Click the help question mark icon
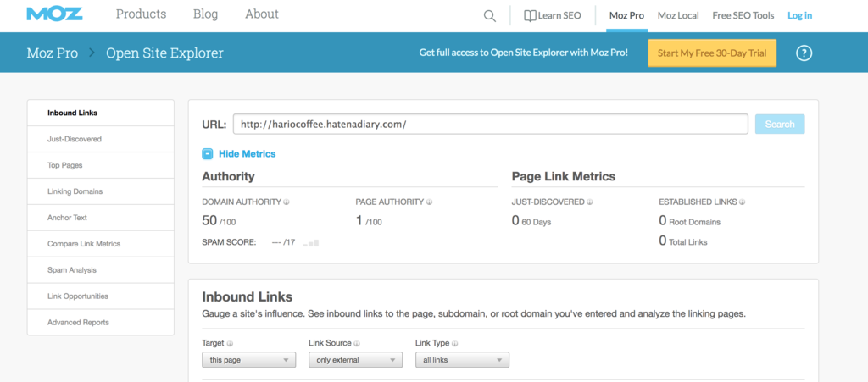The height and width of the screenshot is (382, 868). 804,53
